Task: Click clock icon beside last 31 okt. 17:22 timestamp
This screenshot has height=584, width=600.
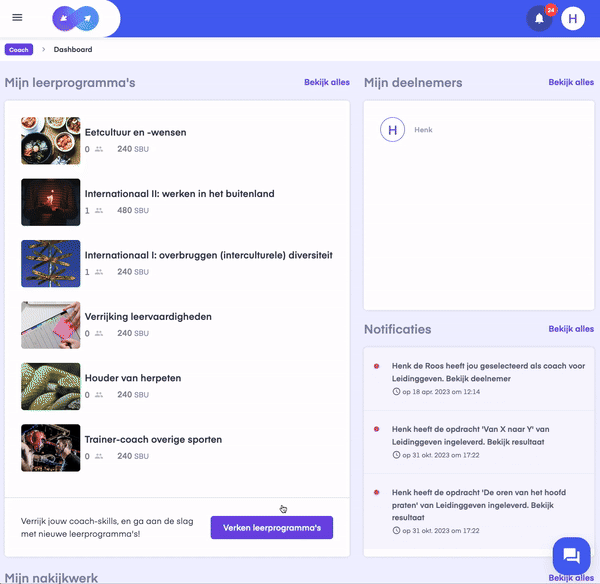Action: 396,531
